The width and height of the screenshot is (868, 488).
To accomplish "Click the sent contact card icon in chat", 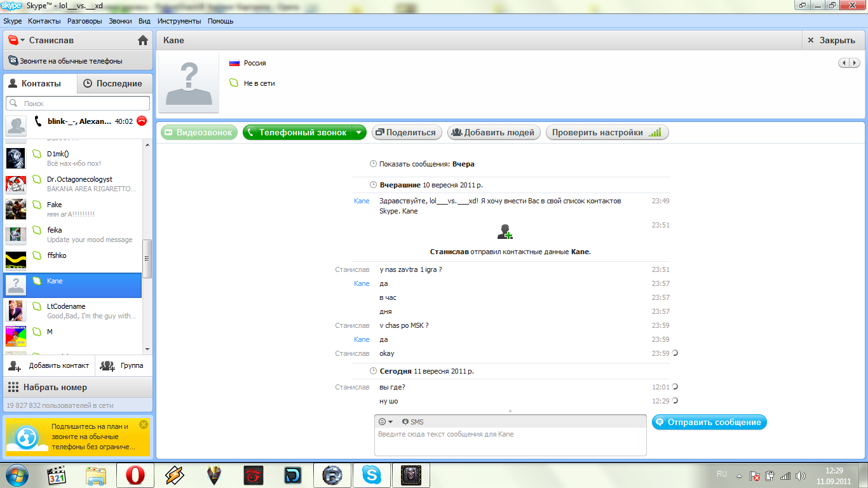I will click(x=505, y=232).
